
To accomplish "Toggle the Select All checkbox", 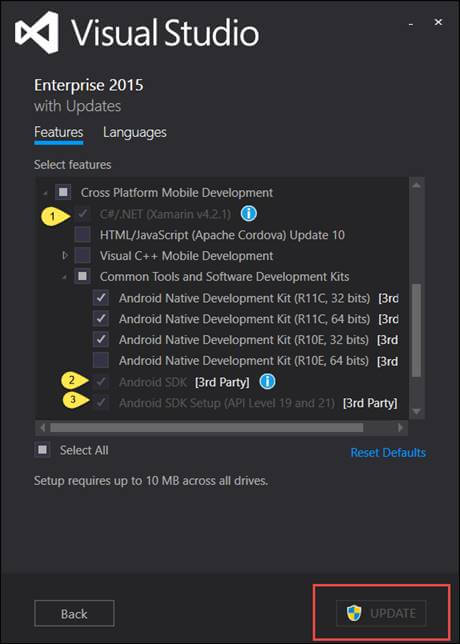I will pyautogui.click(x=42, y=450).
